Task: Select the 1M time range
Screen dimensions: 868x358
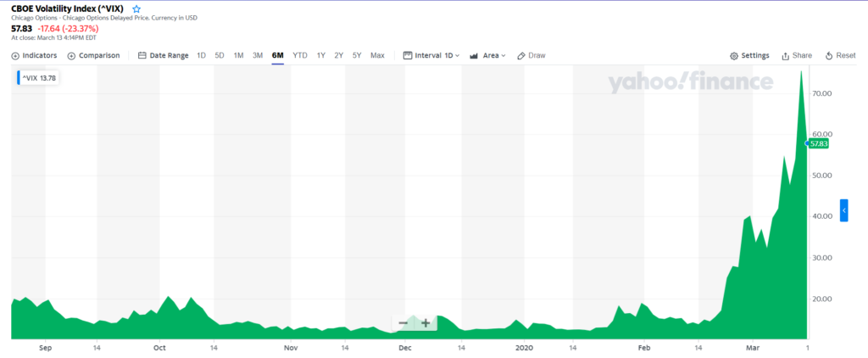Action: coord(238,55)
